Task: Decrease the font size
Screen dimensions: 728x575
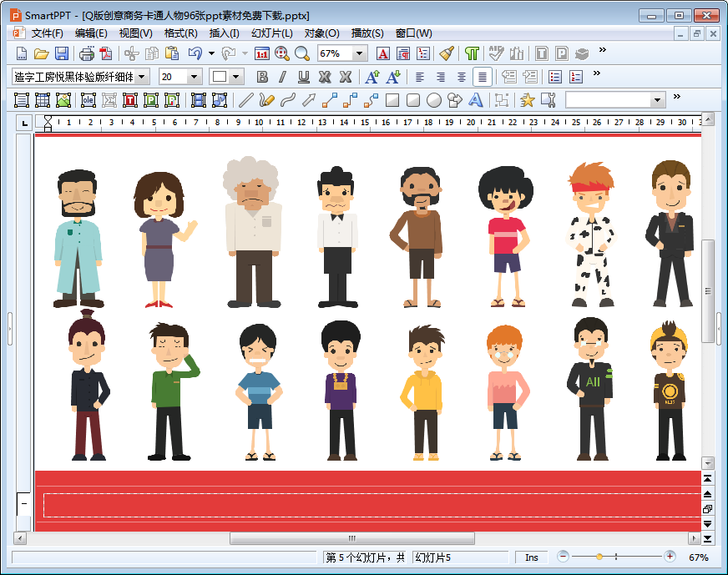Action: [392, 77]
